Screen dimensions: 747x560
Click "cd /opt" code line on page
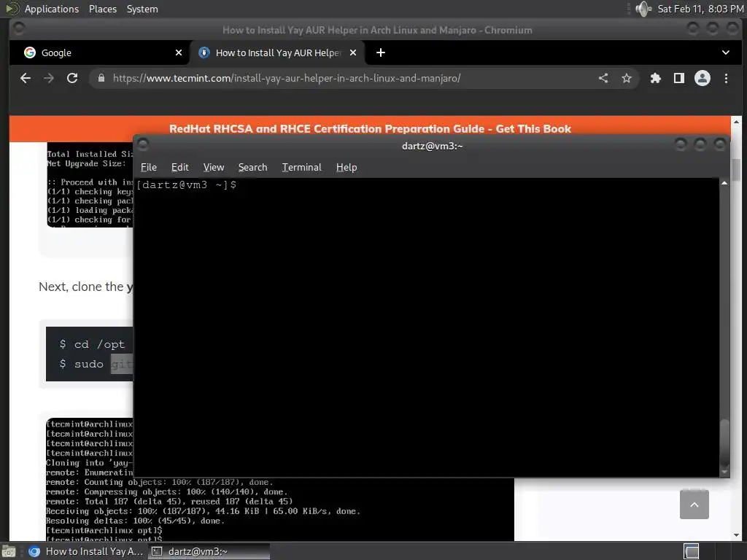92,344
